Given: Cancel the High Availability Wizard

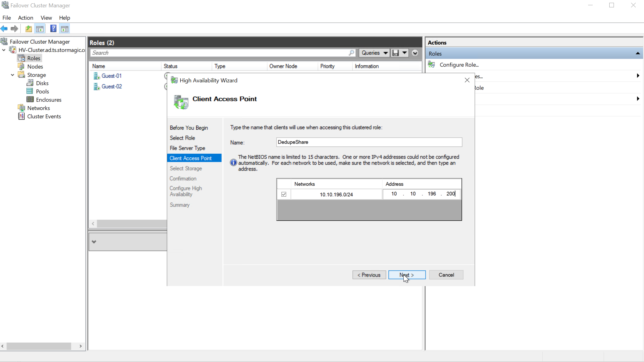Looking at the screenshot, I should pos(446,275).
